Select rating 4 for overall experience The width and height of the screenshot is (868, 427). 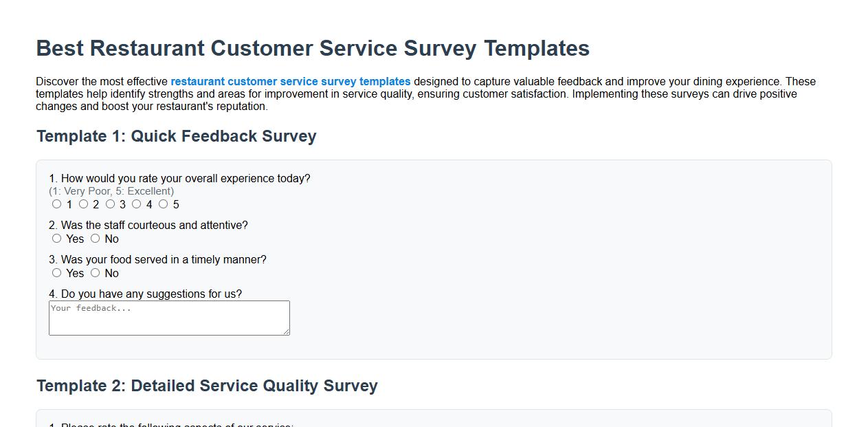click(x=137, y=204)
